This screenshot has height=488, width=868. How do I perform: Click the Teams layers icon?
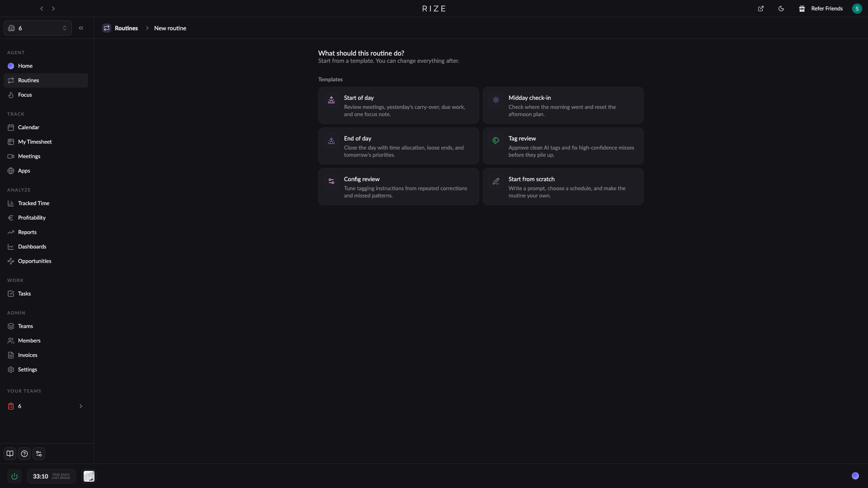(x=11, y=326)
